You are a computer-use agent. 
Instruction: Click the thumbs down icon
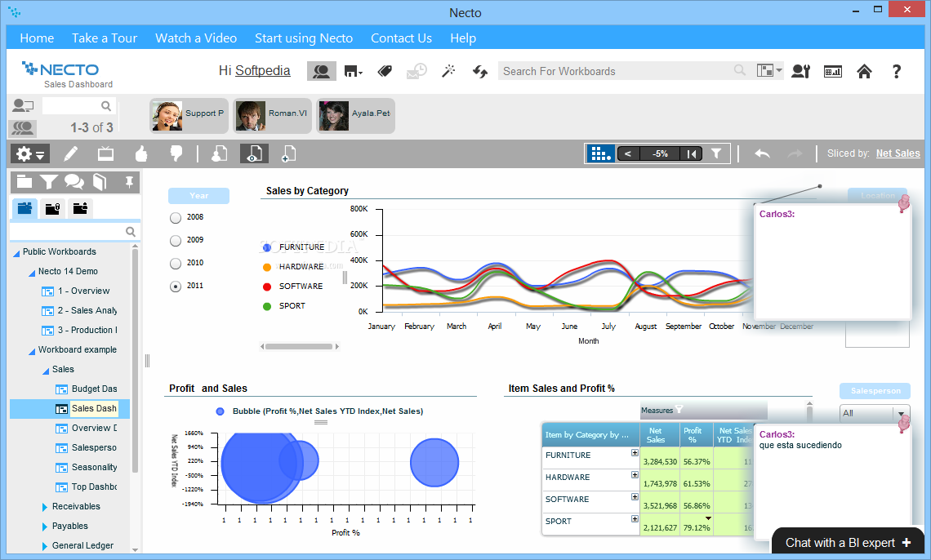point(176,154)
